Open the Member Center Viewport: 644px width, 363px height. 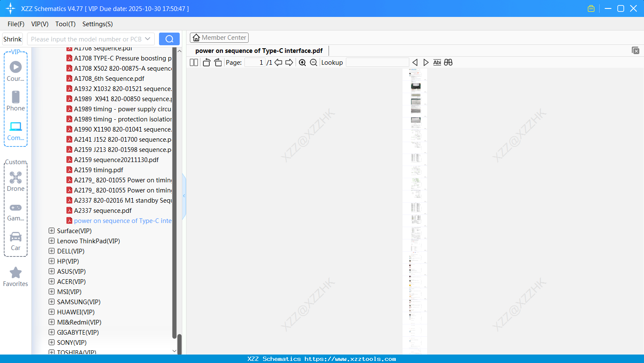[219, 38]
